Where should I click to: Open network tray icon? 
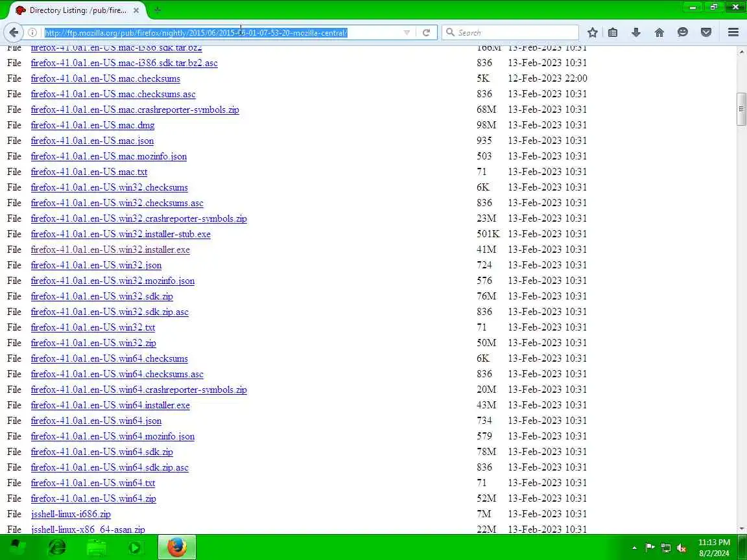(666, 548)
